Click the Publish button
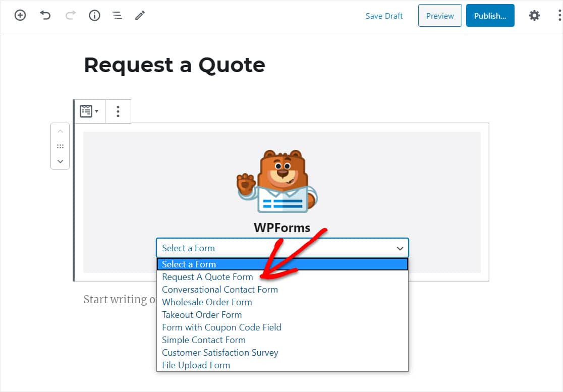Viewport: 563px width, 392px height. point(490,16)
